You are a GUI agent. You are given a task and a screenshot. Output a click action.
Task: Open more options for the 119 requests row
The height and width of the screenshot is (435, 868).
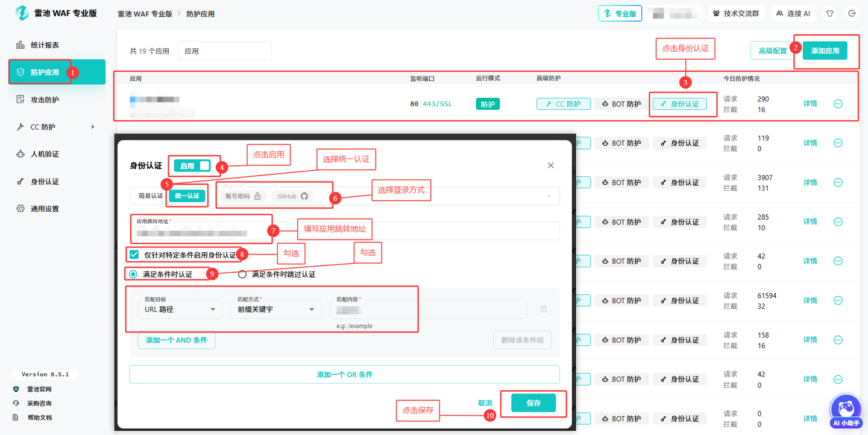click(x=838, y=143)
